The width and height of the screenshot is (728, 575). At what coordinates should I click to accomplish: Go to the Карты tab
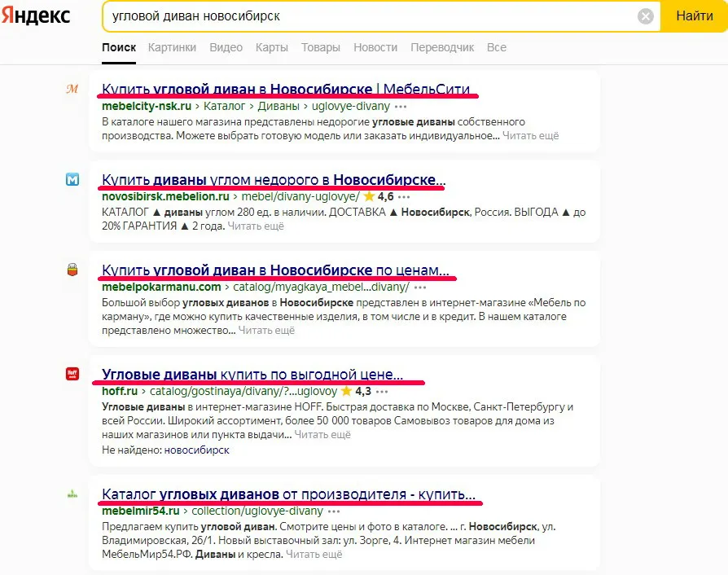tap(272, 47)
